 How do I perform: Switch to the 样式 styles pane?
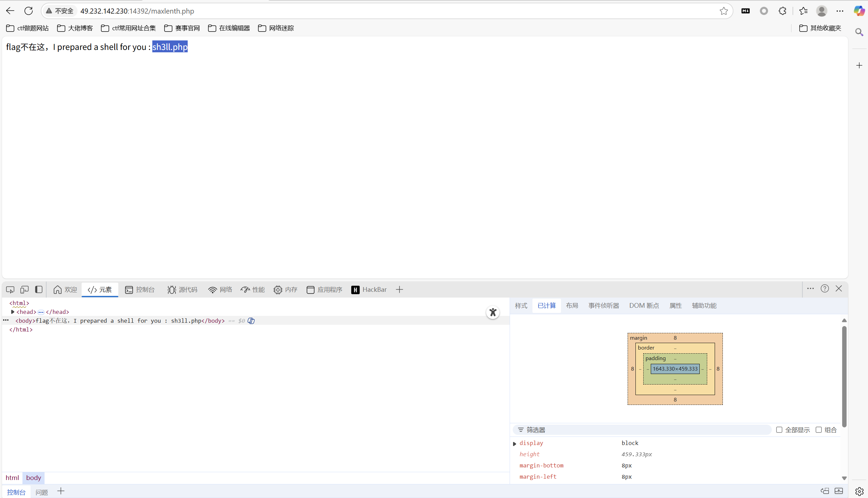coord(521,305)
